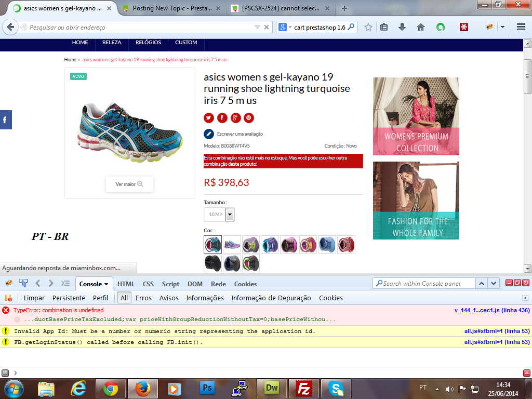Share product on Facebook round icon

222,118
